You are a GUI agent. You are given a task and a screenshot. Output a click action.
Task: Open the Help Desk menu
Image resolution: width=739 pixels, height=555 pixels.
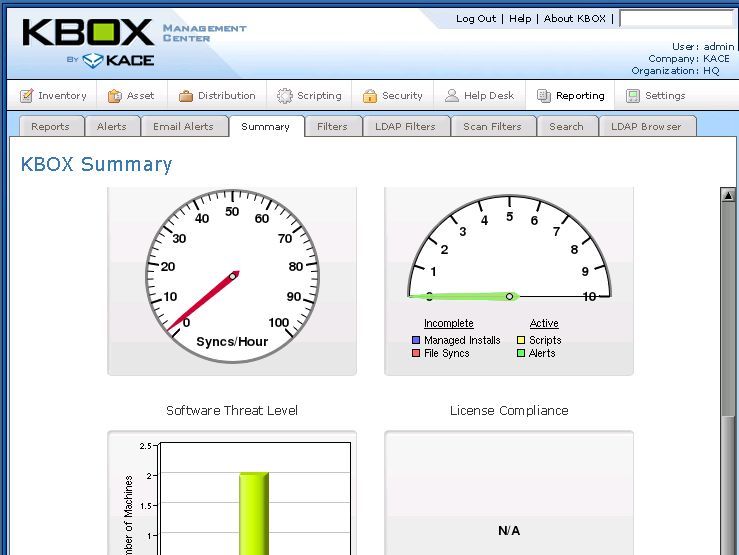tap(479, 96)
